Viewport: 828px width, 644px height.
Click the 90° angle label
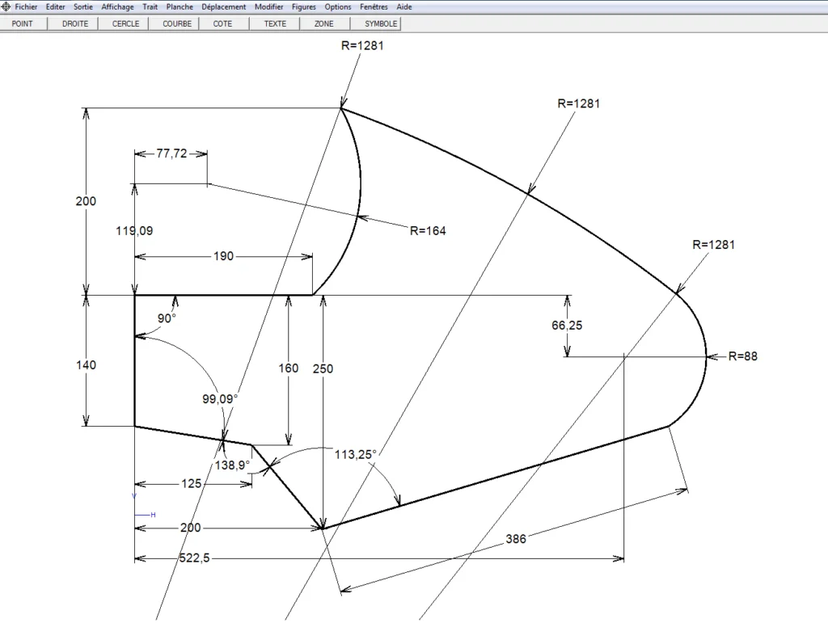point(167,318)
